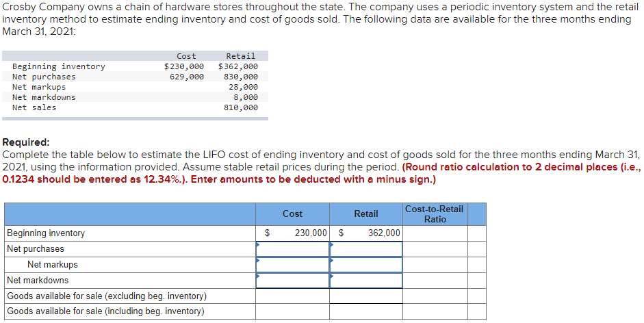The image size is (644, 323).
Task: Click the 'Required:' heading
Action: (26, 142)
